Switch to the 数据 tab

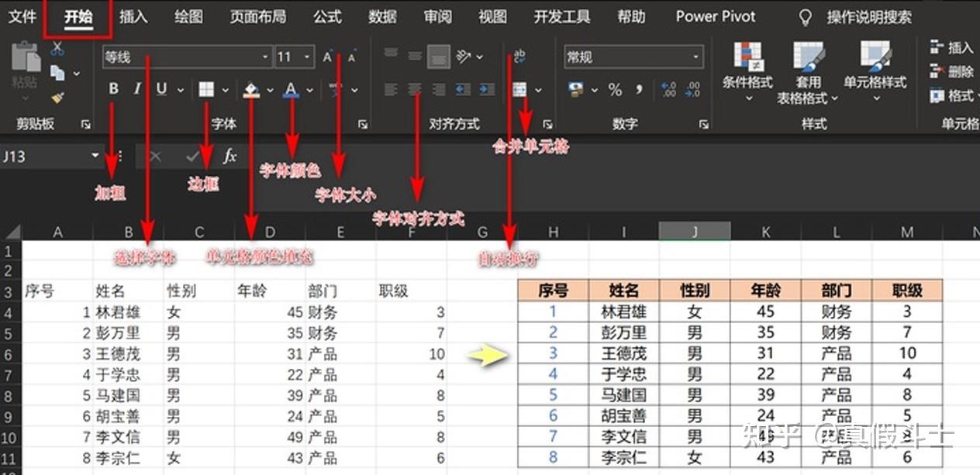[x=382, y=16]
